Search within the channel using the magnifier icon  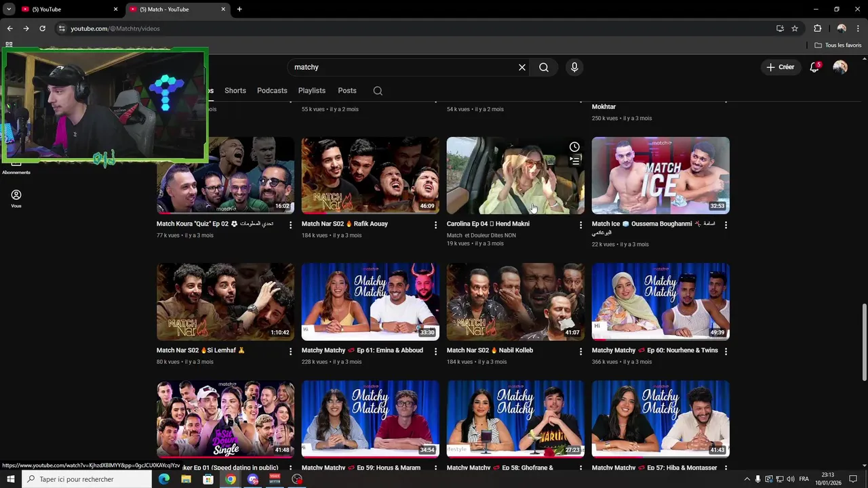click(378, 91)
